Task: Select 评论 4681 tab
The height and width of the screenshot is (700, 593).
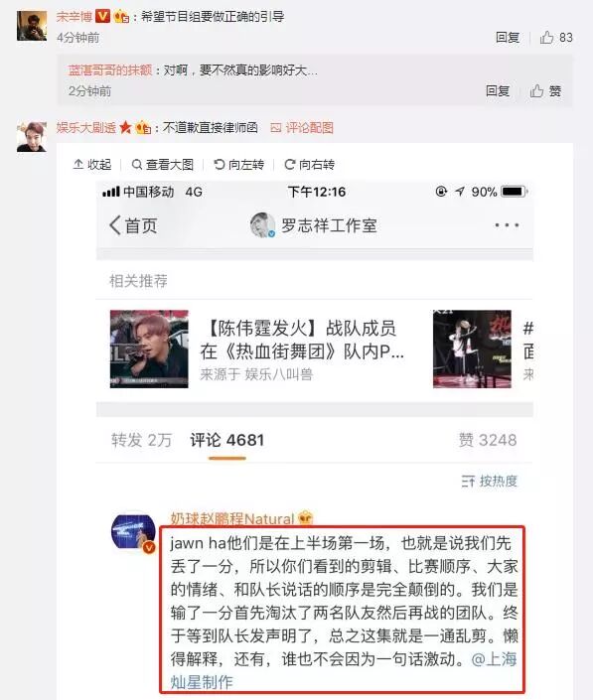Action: 226,440
